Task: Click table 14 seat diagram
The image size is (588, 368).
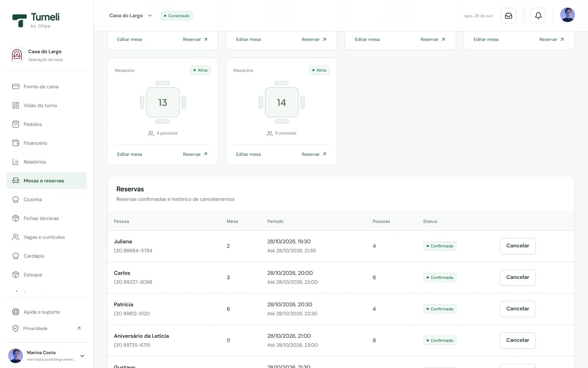Action: [282, 102]
